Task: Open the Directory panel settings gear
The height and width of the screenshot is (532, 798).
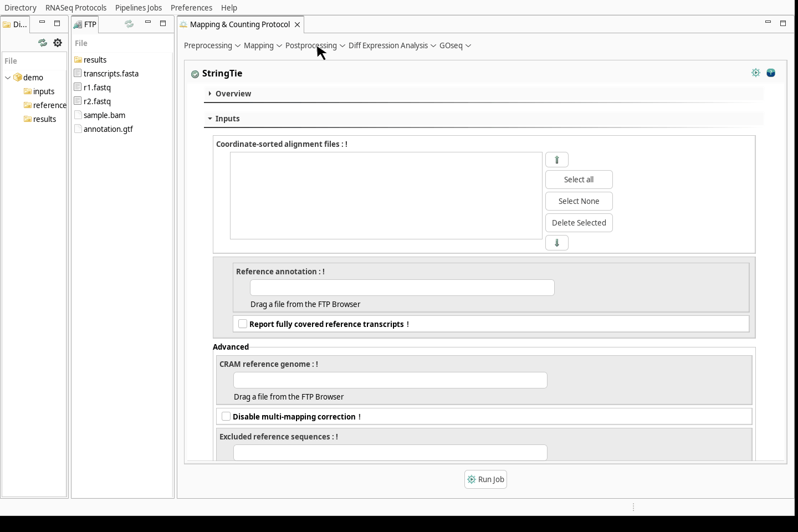Action: pos(58,43)
